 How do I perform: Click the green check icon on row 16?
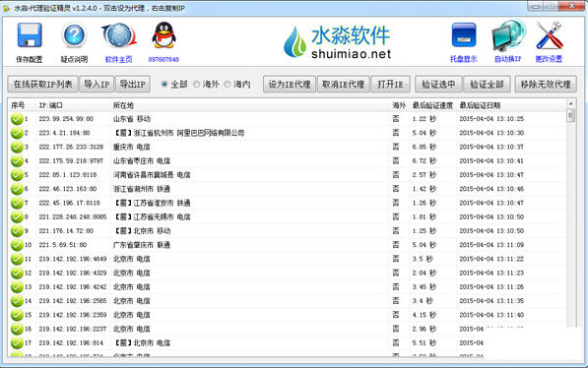click(17, 329)
